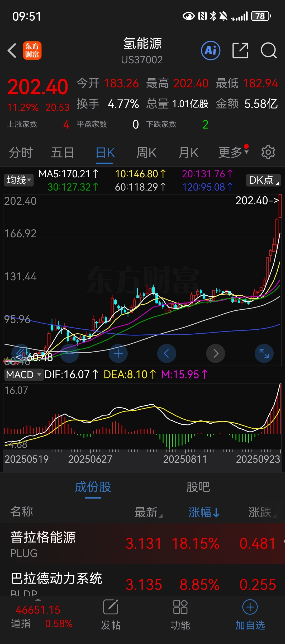Open 普拉格能源 PLUG stock row
This screenshot has height=644, width=285.
[142, 543]
